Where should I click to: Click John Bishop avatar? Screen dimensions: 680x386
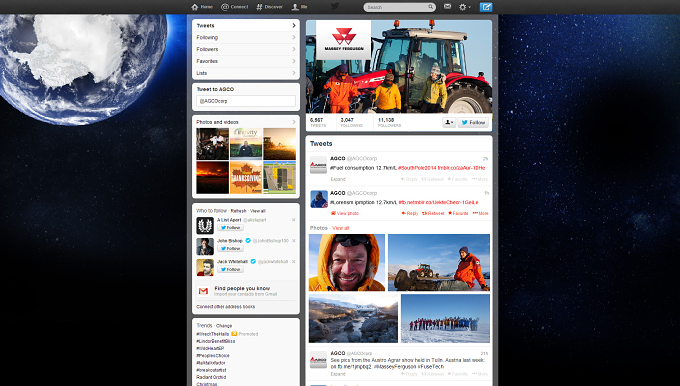[205, 246]
